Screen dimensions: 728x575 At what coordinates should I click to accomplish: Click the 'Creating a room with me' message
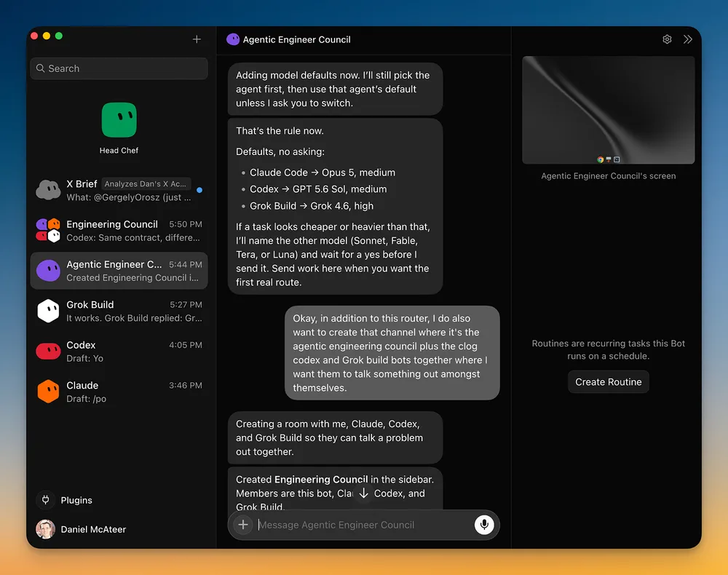335,437
